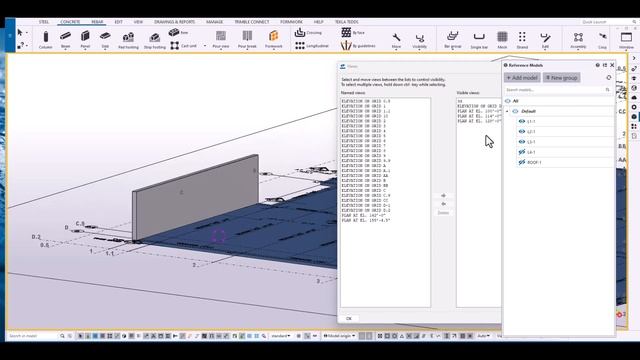Select the concrete Slab tool
This screenshot has height=360, width=640.
pyautogui.click(x=105, y=40)
